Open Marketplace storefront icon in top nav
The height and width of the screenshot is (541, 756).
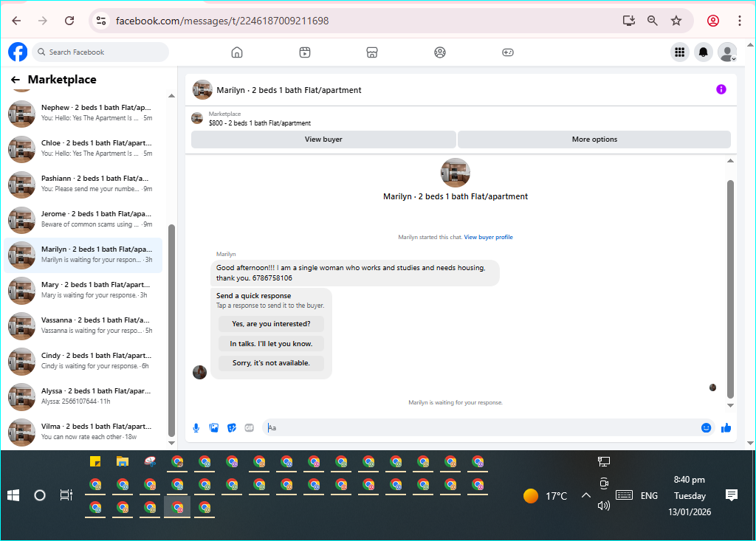tap(372, 52)
